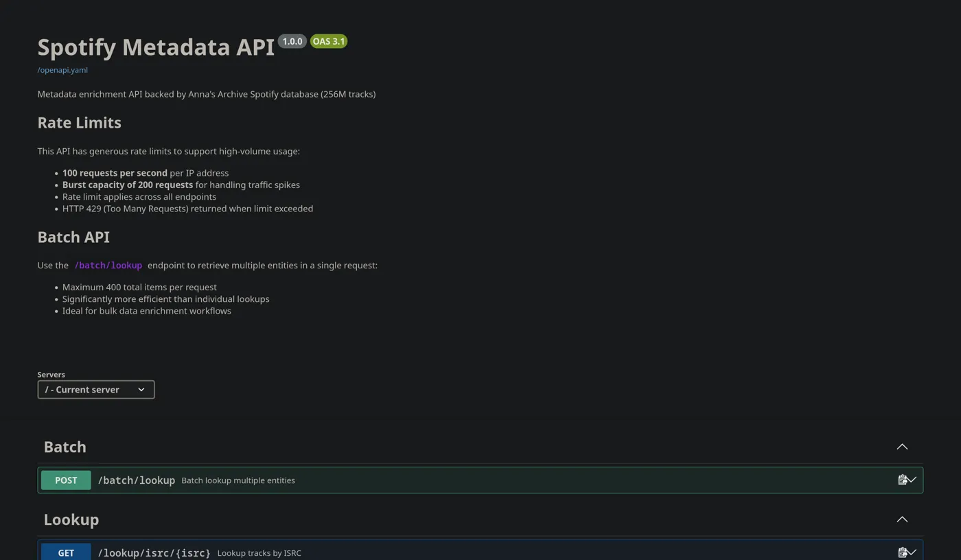This screenshot has width=961, height=560.
Task: Click 'Maximum 400 total items per request'
Action: (139, 288)
